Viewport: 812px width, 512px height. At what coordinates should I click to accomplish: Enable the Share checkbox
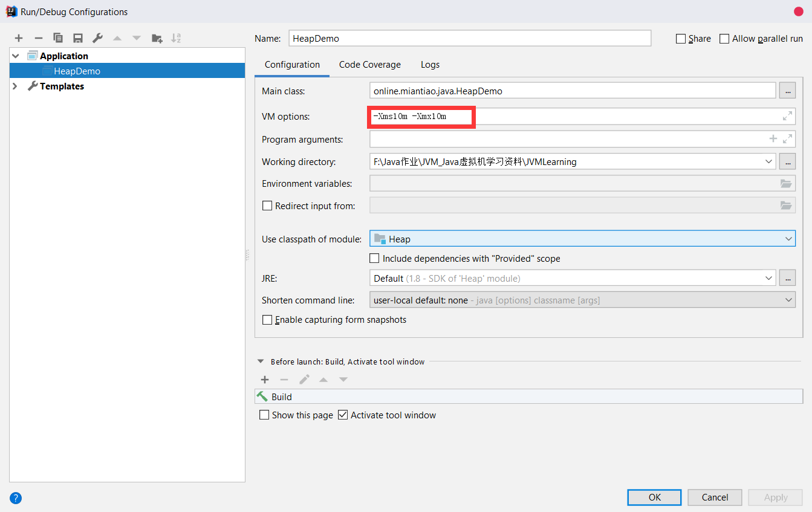[681, 39]
